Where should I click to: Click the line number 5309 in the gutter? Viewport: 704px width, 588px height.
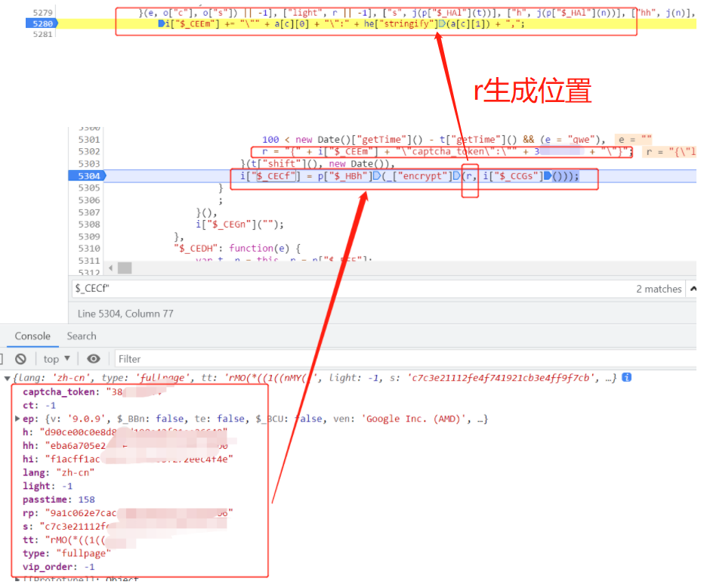click(89, 237)
